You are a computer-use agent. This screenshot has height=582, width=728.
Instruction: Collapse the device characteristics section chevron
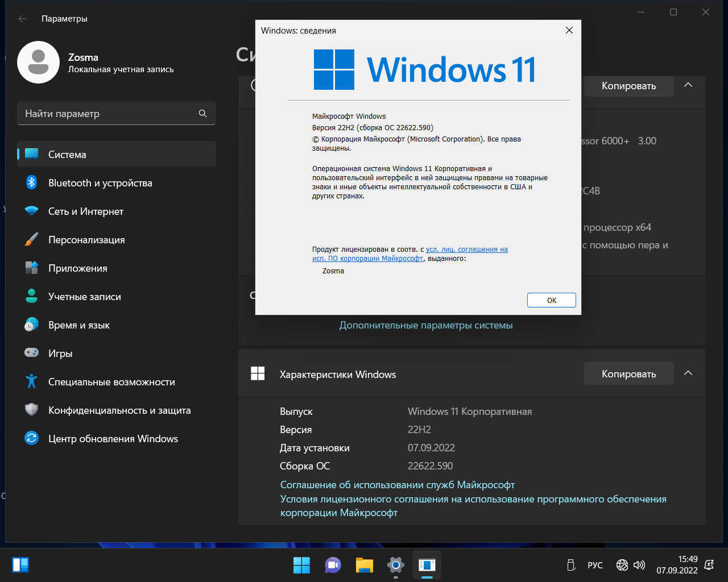pos(688,85)
